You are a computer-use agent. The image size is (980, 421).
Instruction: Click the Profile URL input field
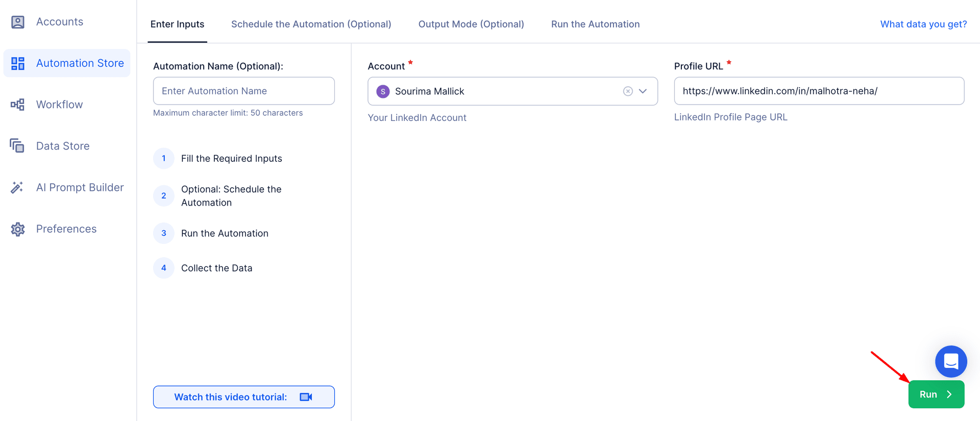click(819, 91)
